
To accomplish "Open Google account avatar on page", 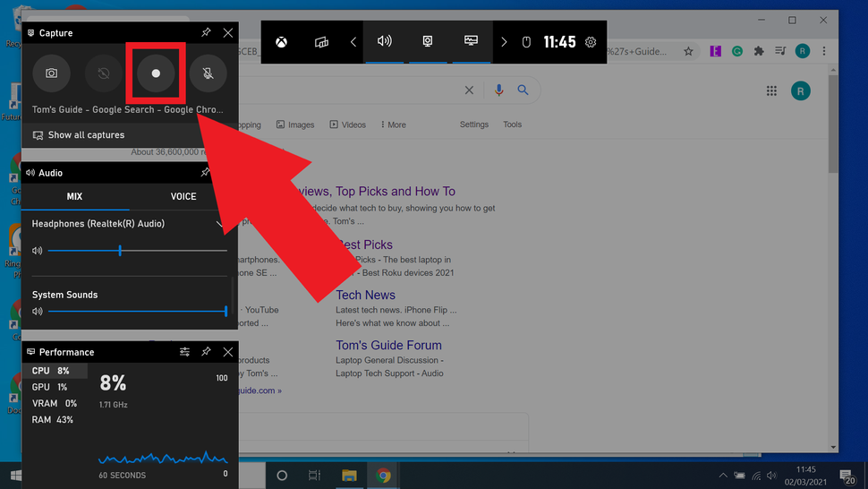I will [801, 90].
